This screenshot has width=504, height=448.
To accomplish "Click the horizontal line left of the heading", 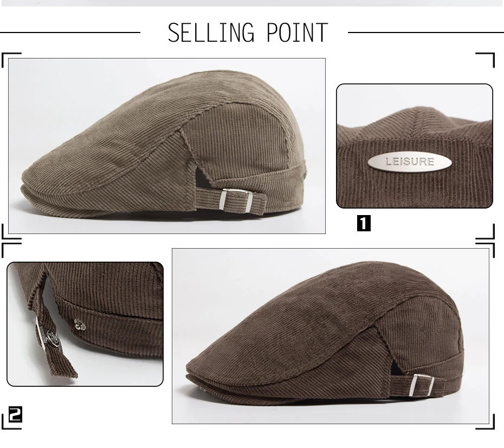I will point(70,32).
